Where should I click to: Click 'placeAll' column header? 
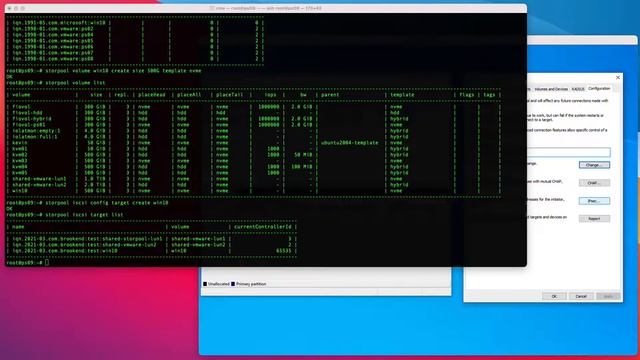tap(189, 95)
